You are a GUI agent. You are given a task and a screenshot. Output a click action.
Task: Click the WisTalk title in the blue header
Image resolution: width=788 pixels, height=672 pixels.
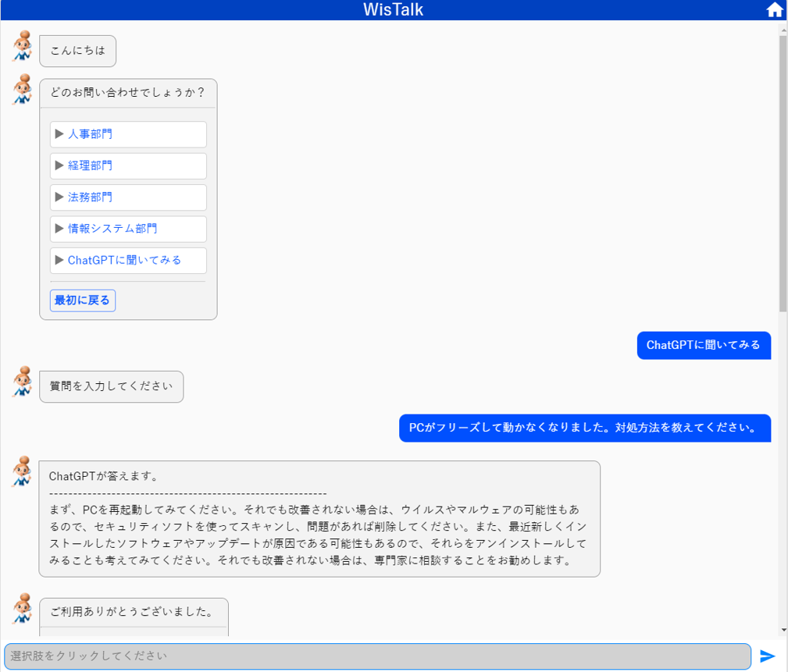pyautogui.click(x=394, y=9)
